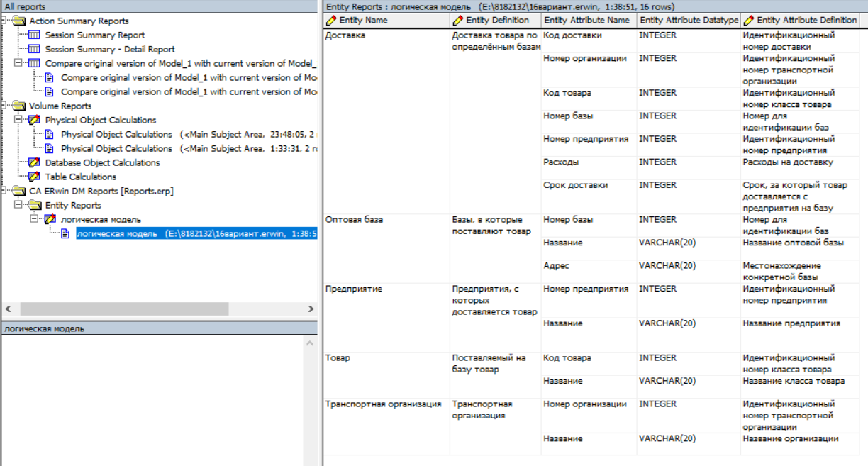Click the left arrow of the tree's horizontal scrollbar
868x466 pixels.
tap(9, 309)
